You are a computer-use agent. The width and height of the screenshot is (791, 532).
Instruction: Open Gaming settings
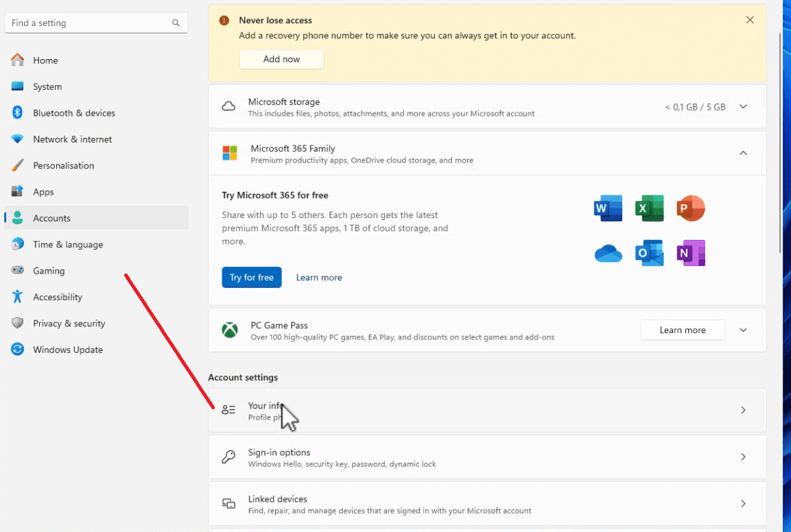(96, 270)
